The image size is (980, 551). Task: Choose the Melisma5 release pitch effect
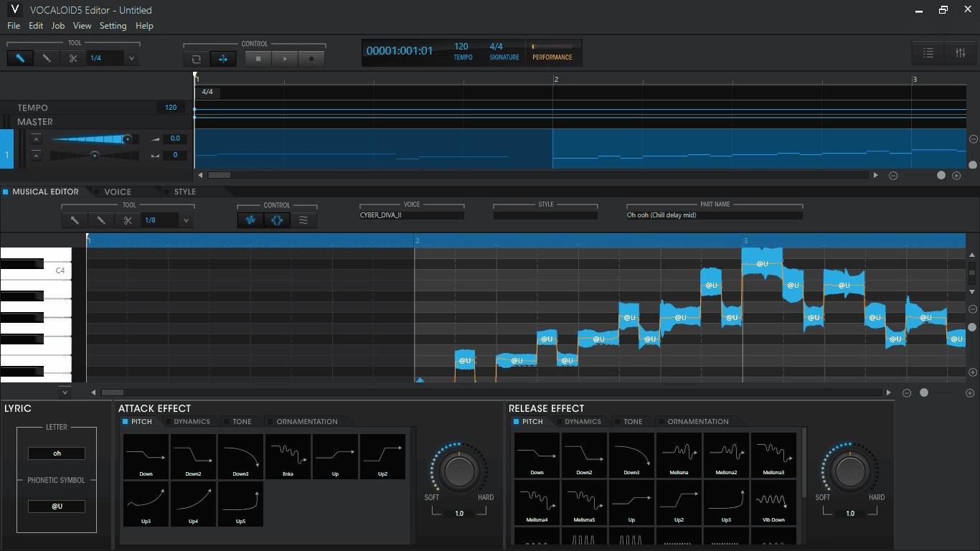tap(584, 502)
